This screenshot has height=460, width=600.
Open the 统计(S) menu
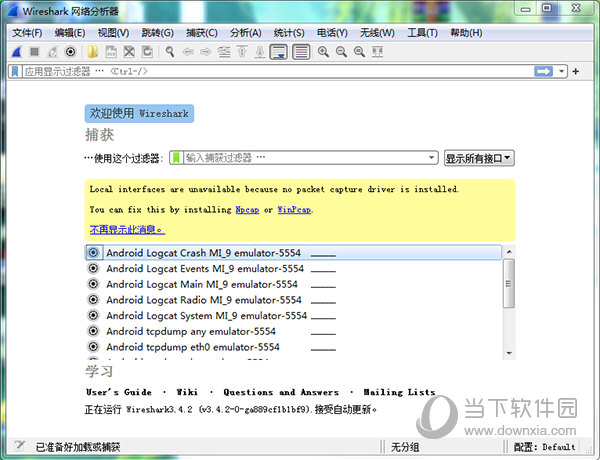click(289, 33)
